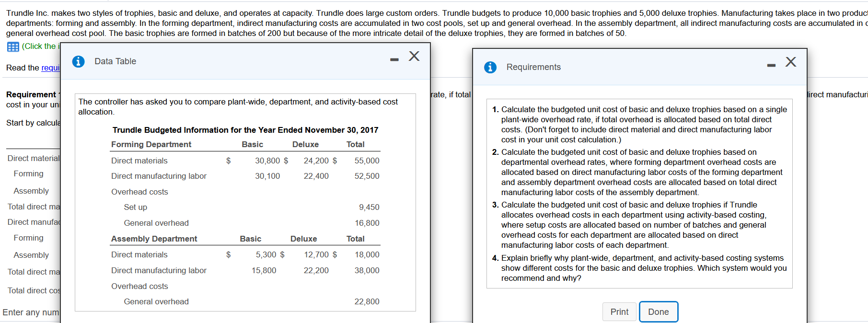
Task: Select Assembly general overhead value 22,800
Action: [367, 301]
